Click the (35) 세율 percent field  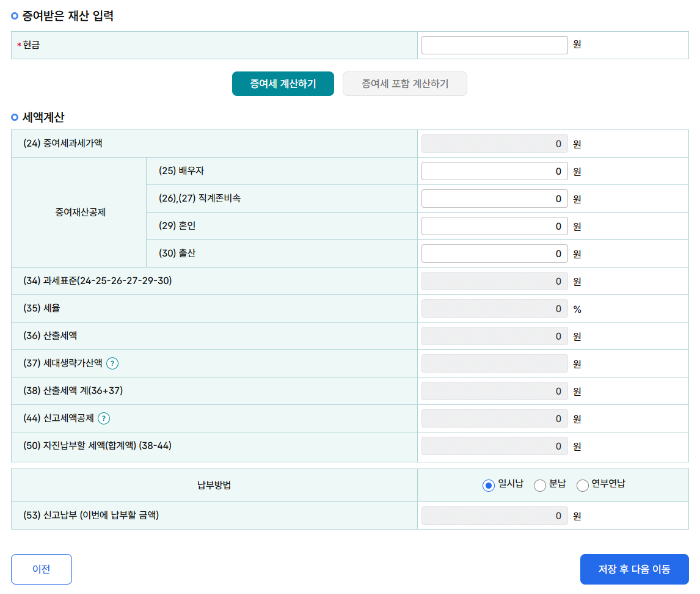[x=494, y=308]
